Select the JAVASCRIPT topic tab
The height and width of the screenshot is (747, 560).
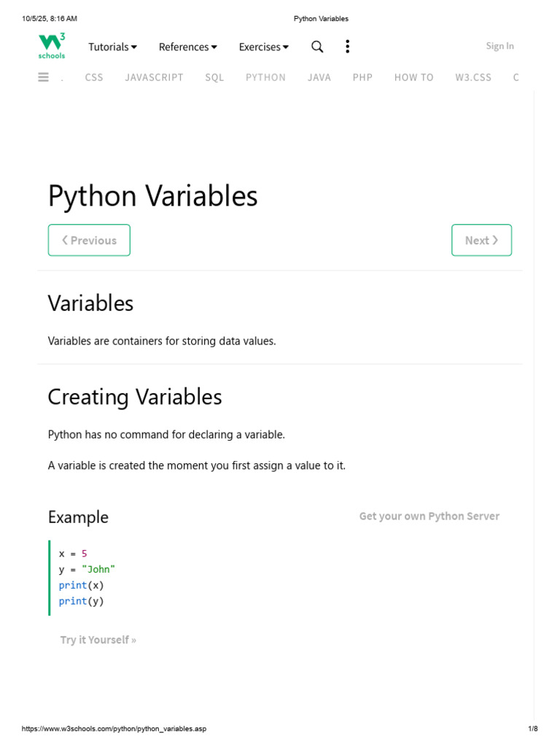(x=154, y=77)
